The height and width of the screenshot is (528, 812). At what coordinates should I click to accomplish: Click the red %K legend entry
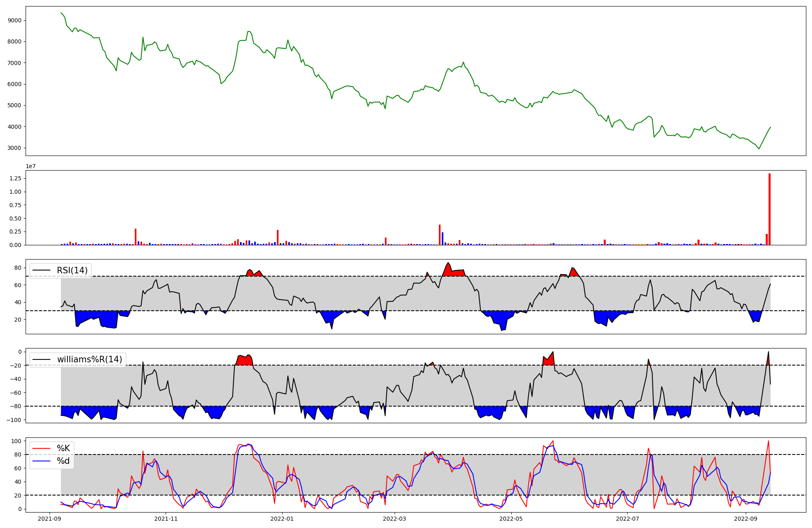(x=63, y=448)
